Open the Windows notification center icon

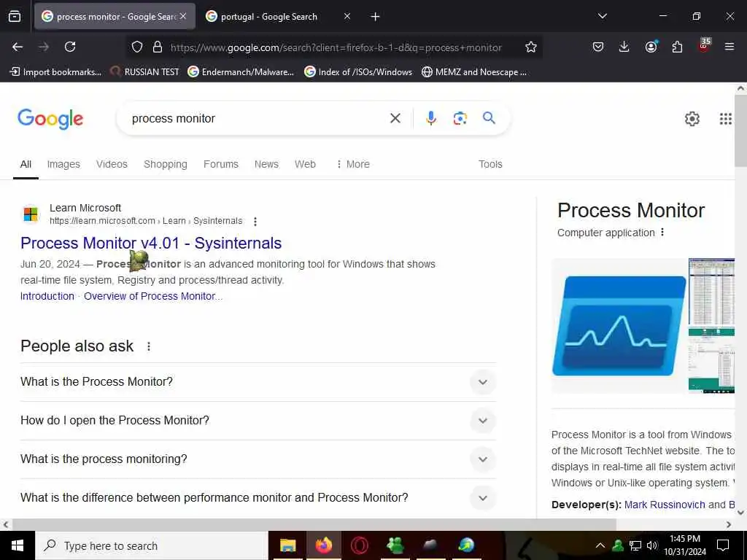723,545
